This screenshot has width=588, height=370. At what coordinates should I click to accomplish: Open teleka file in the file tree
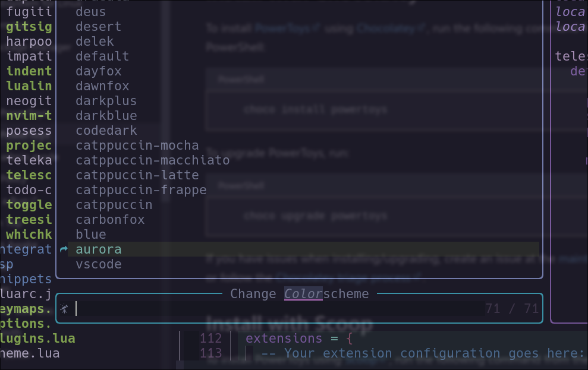pyautogui.click(x=29, y=160)
